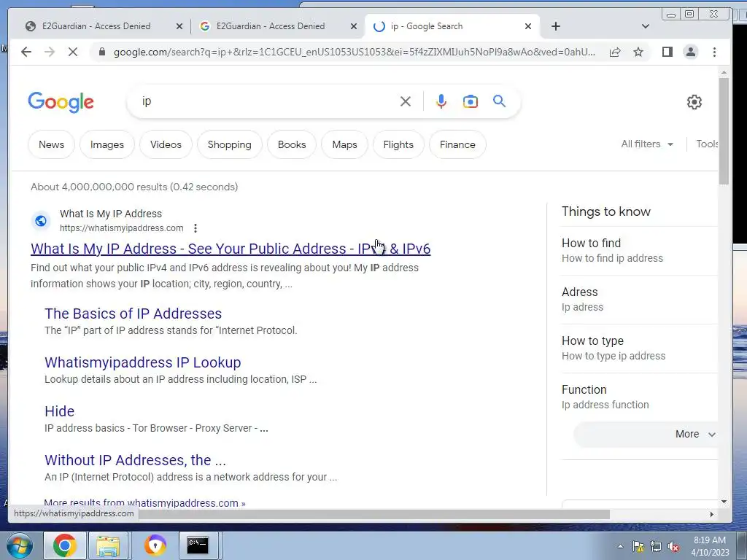Click the forward navigation arrow
Viewport: 747px width, 560px height.
[50, 52]
